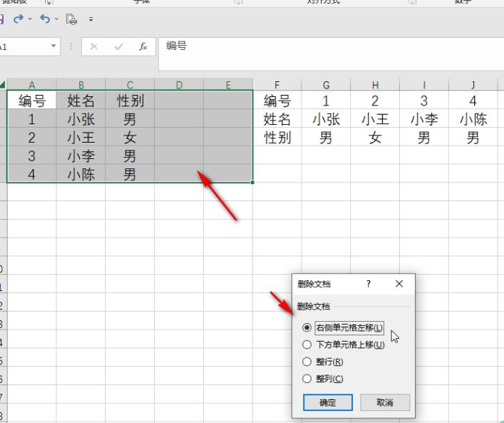
Task: Click the cancel X icon in formula bar
Action: (x=94, y=46)
